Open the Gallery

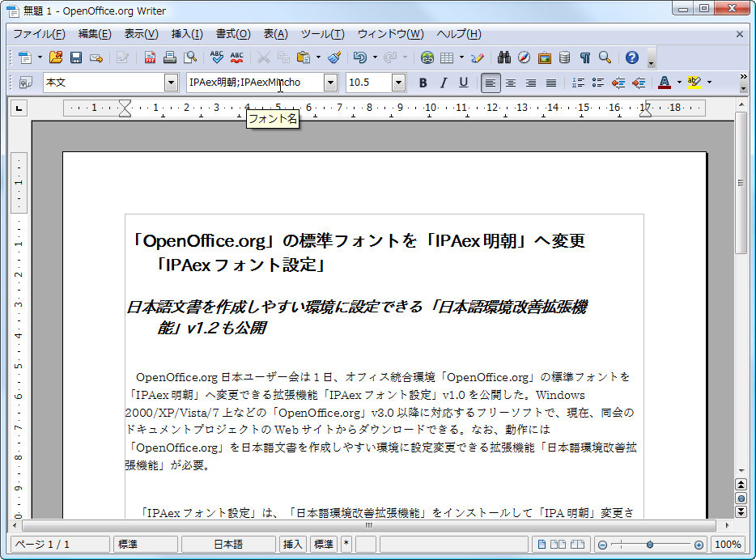(x=545, y=57)
